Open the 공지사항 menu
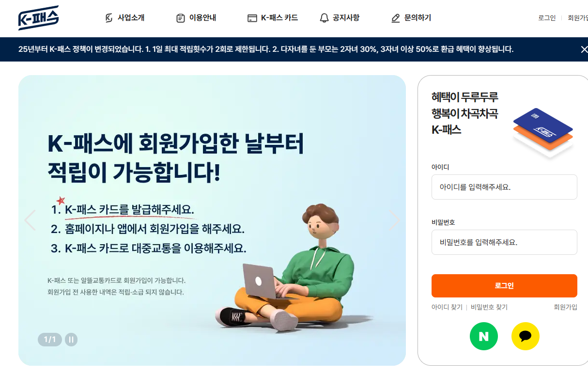 pos(346,18)
